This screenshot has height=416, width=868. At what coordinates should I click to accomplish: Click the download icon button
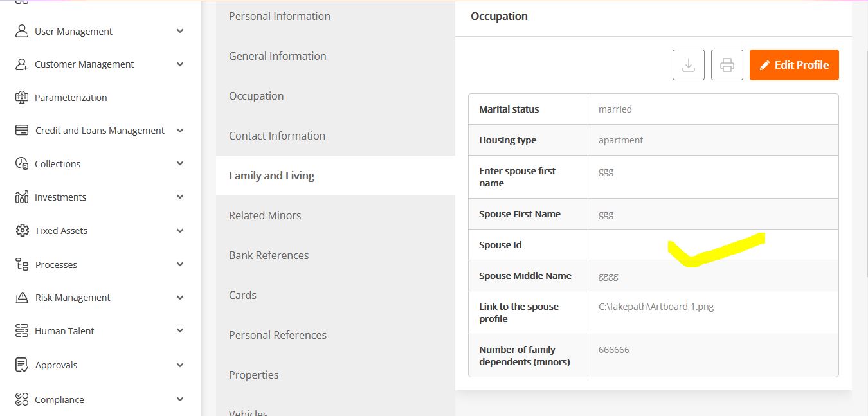[x=689, y=65]
